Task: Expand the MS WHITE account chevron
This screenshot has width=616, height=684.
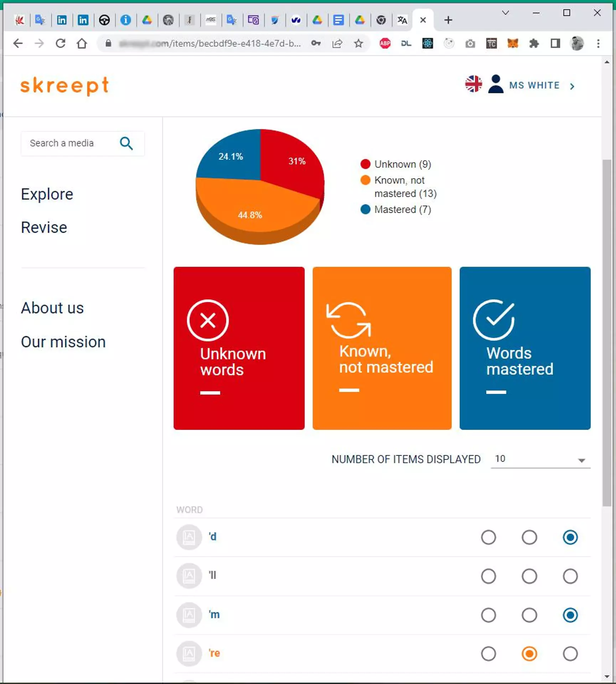Action: coord(573,86)
